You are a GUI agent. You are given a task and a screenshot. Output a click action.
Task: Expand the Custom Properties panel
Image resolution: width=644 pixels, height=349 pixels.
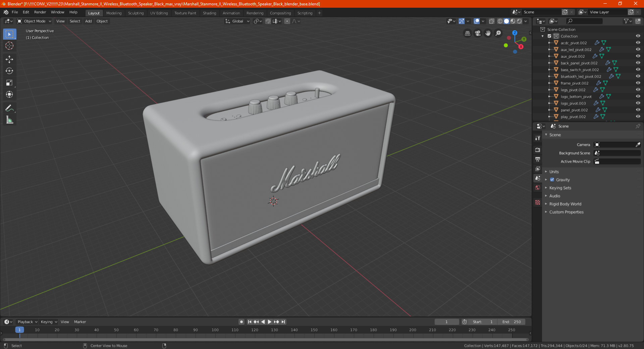click(566, 212)
